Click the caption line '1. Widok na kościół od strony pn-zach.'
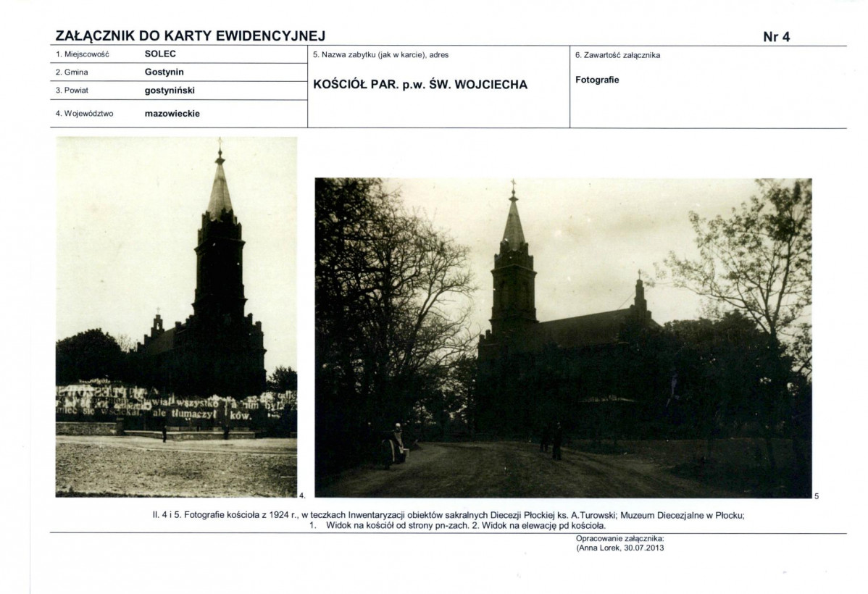The image size is (868, 594). pos(457,525)
